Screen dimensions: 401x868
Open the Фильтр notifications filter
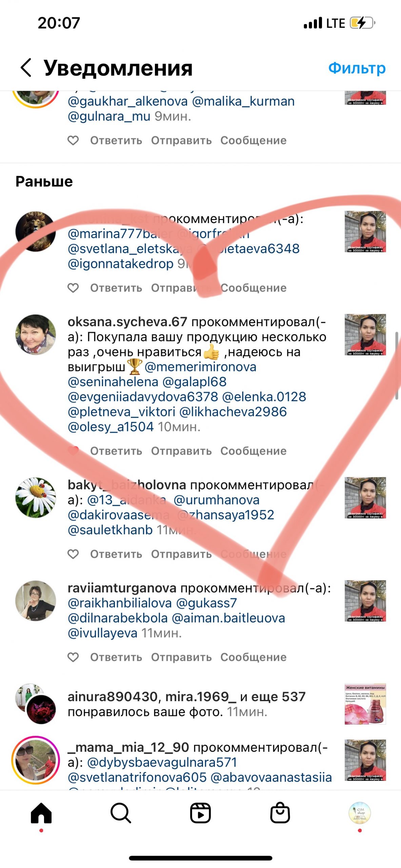(357, 68)
